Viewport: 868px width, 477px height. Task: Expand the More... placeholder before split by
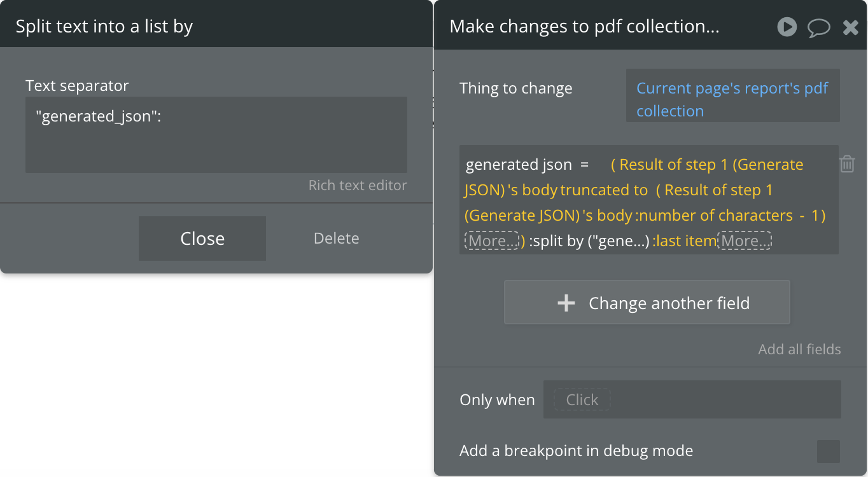coord(491,242)
